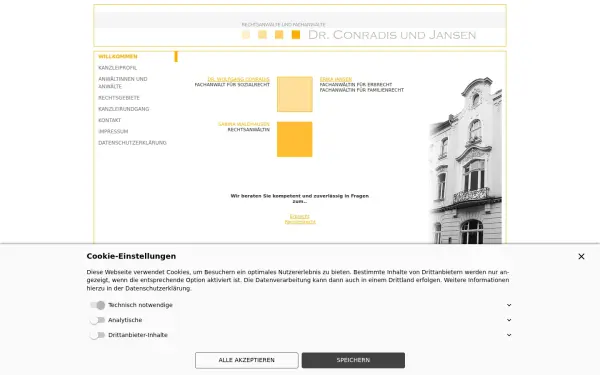Enable the Drittanbieter-Inhalte switch
This screenshot has height=375, width=600.
tap(97, 335)
